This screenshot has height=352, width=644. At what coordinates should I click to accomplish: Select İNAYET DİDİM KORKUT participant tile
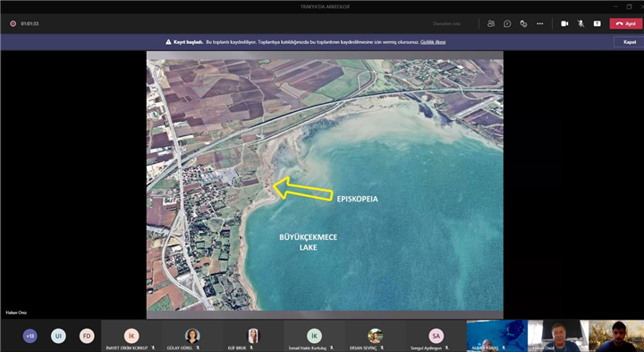pos(131,337)
